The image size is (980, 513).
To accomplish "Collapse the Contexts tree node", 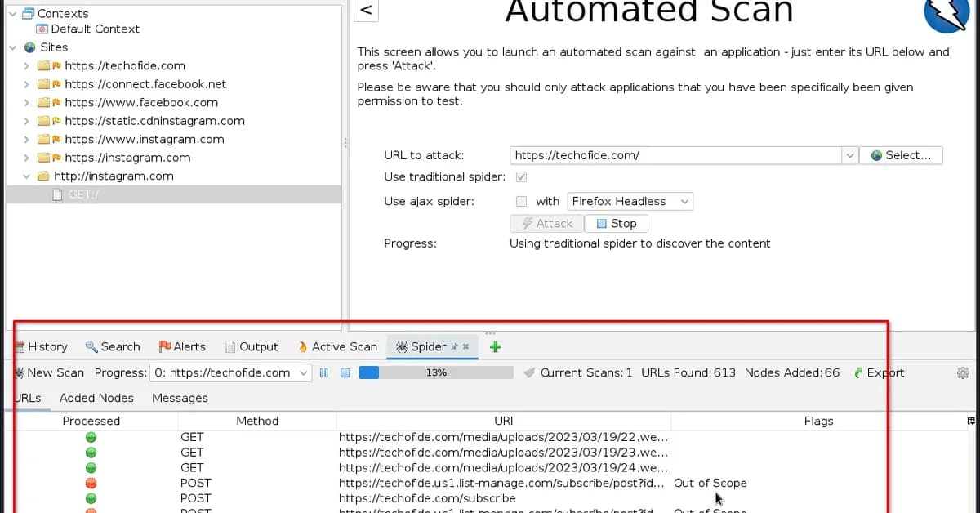I will coord(12,14).
